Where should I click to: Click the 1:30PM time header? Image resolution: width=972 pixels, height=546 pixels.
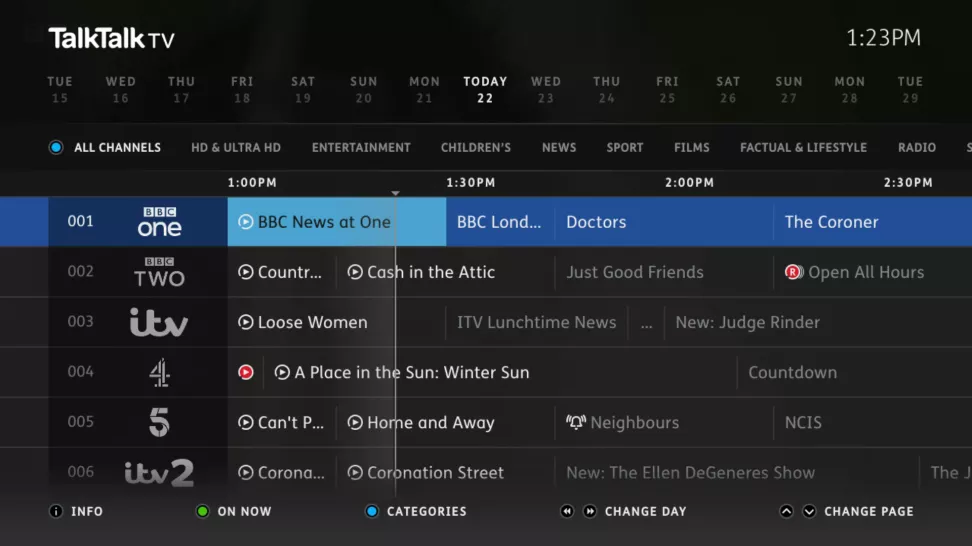point(471,183)
